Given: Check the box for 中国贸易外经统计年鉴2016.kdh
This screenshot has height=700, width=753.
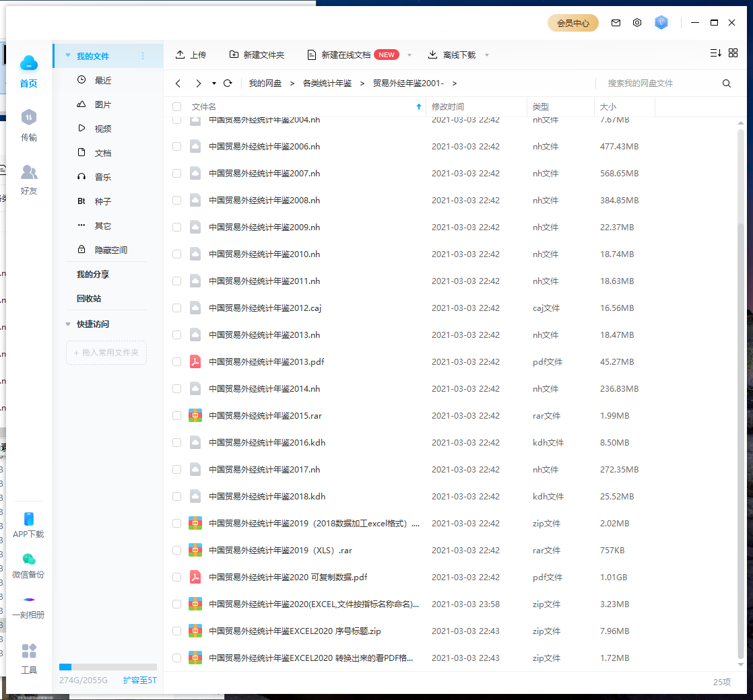Looking at the screenshot, I should (176, 442).
